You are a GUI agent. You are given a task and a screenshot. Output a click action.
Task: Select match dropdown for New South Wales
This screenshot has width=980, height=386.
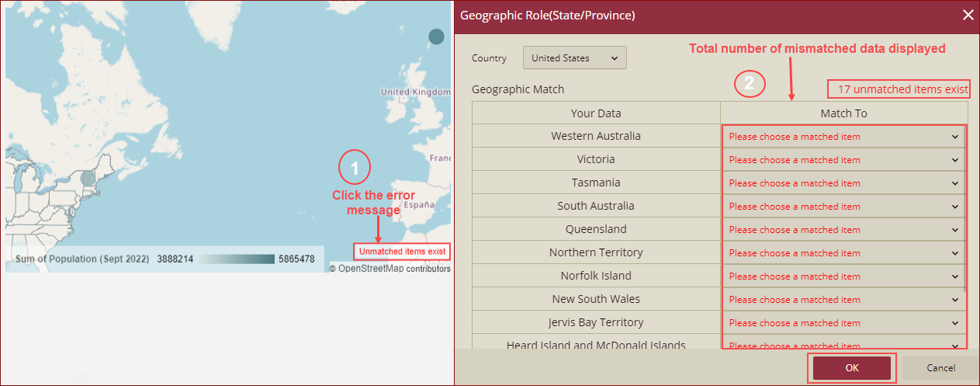coord(843,300)
